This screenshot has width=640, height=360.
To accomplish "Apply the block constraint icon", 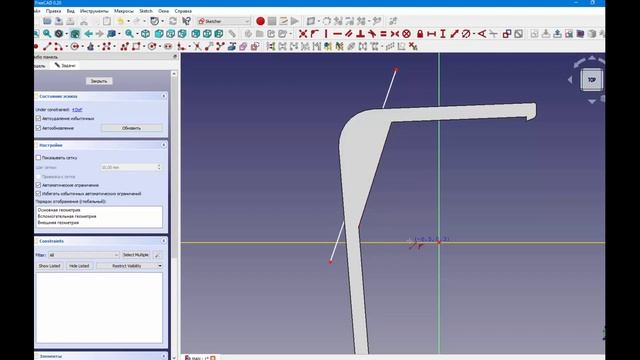I will [406, 34].
